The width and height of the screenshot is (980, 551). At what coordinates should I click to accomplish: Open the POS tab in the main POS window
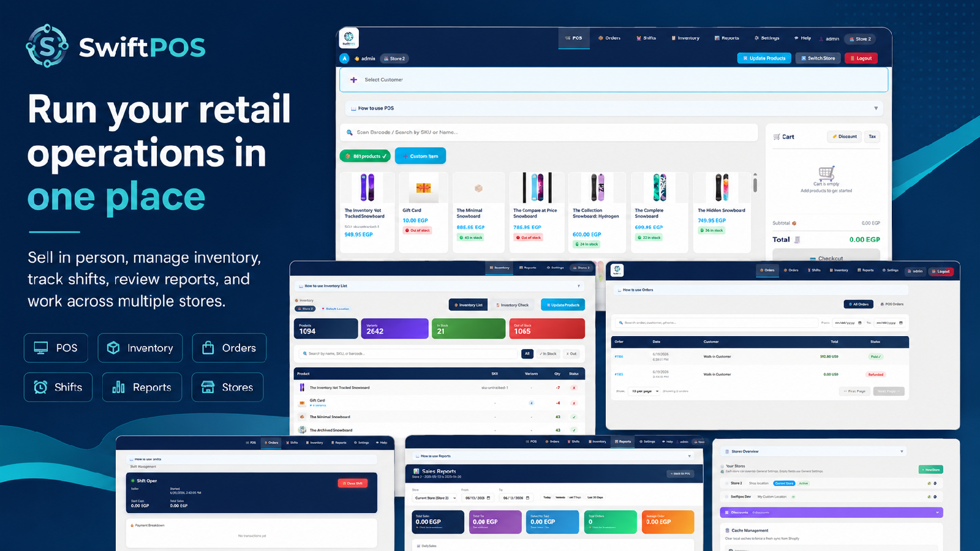574,38
